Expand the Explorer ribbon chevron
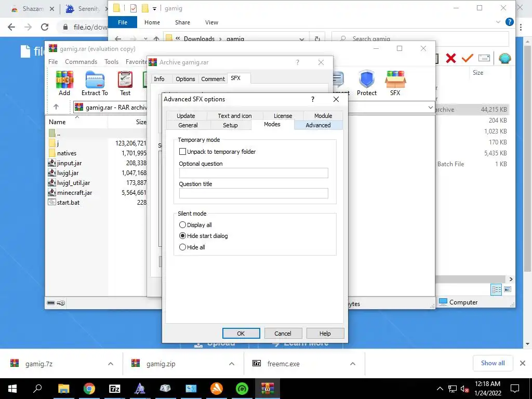 coord(498,22)
